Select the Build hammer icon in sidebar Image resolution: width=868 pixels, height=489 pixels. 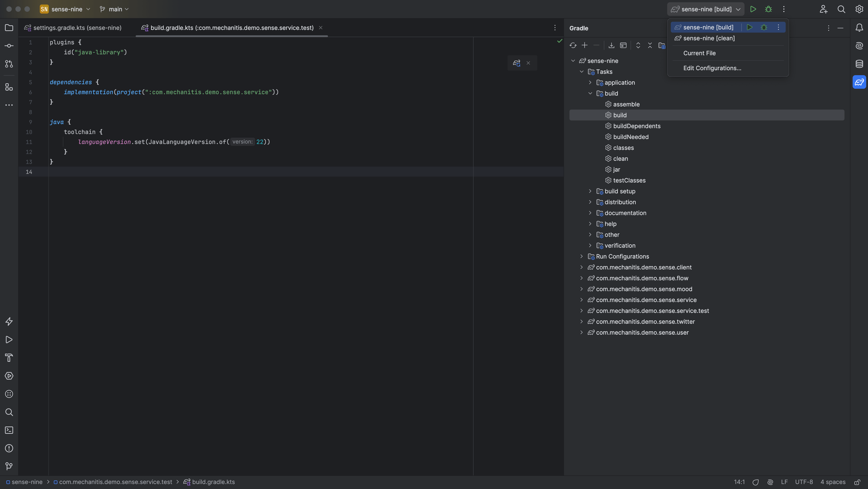click(9, 357)
